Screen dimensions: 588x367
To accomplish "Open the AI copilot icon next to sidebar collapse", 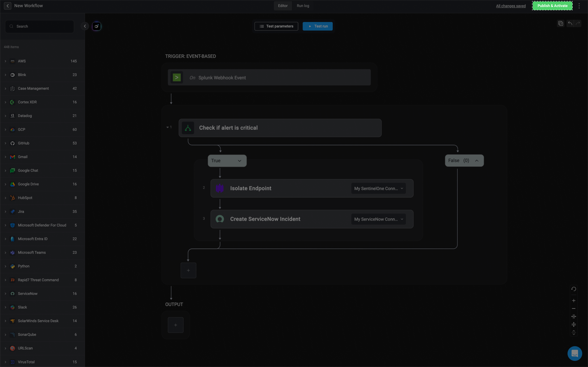I will coord(97,26).
